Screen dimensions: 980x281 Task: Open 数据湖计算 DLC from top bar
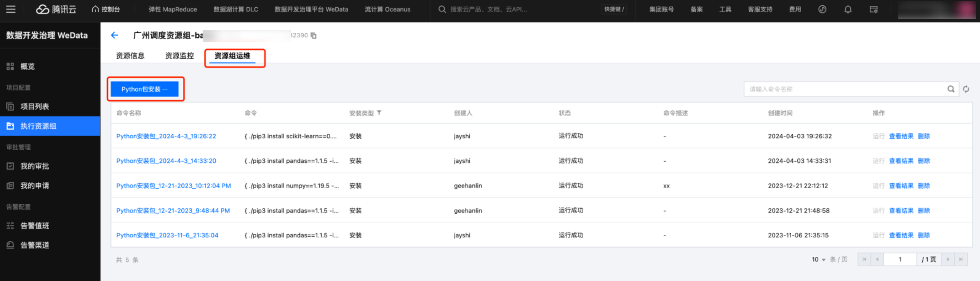236,9
